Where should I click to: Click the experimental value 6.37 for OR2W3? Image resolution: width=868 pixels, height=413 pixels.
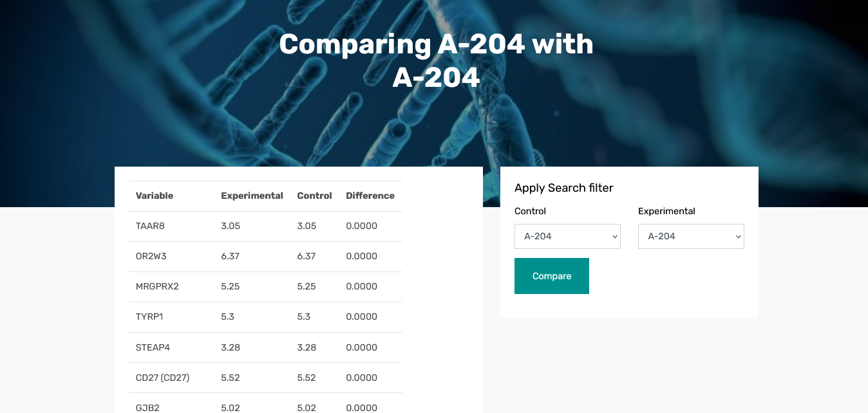click(231, 256)
